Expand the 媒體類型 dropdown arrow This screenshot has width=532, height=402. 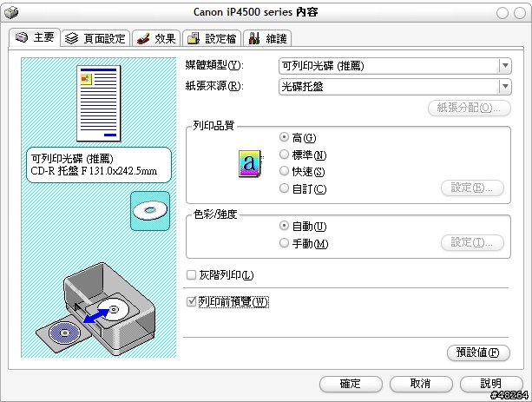505,65
